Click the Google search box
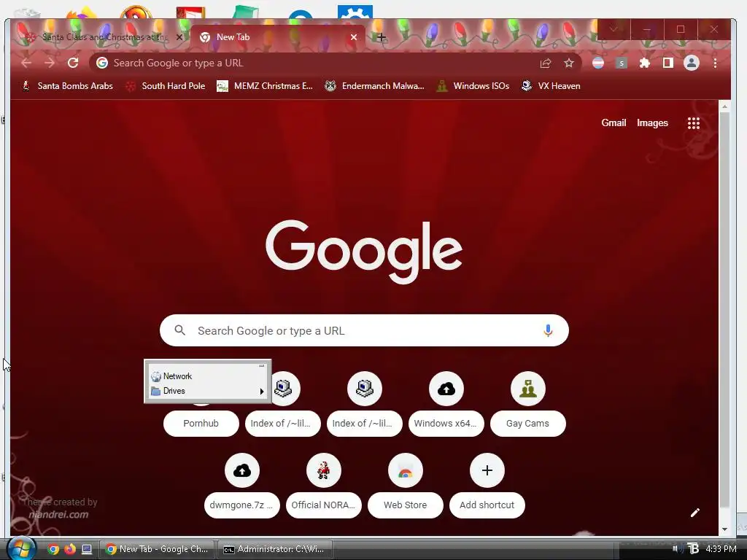747x560 pixels. 365,330
